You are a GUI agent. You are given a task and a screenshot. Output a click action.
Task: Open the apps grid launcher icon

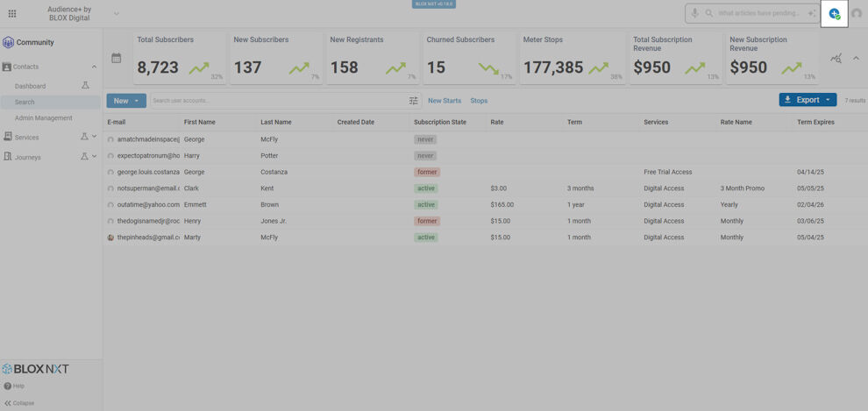[x=12, y=14]
